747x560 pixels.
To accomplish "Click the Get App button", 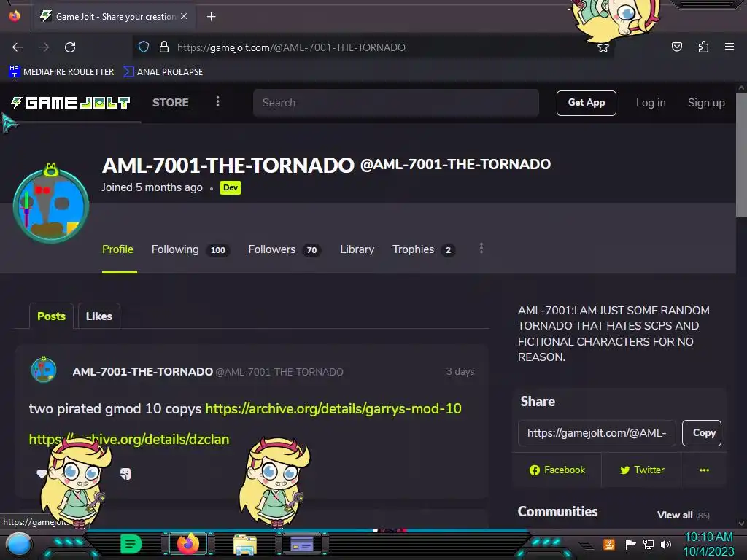I will click(586, 103).
